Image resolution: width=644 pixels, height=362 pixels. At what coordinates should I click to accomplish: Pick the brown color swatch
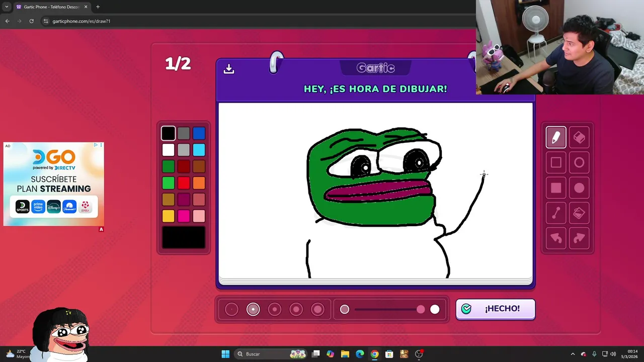pyautogui.click(x=199, y=166)
